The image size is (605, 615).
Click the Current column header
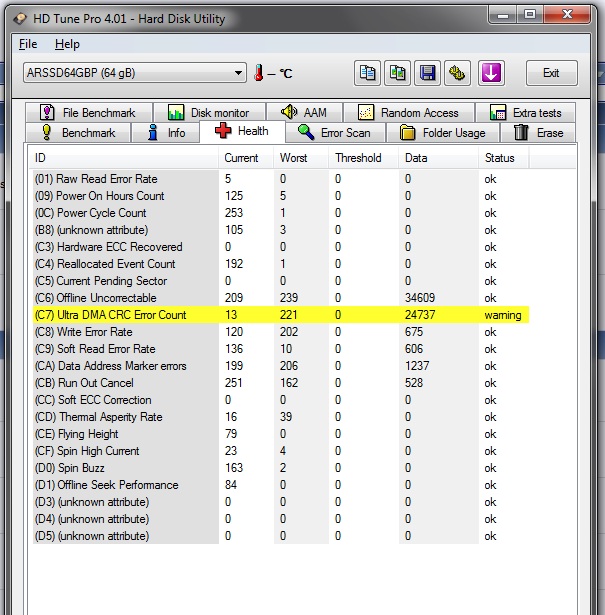(x=246, y=158)
